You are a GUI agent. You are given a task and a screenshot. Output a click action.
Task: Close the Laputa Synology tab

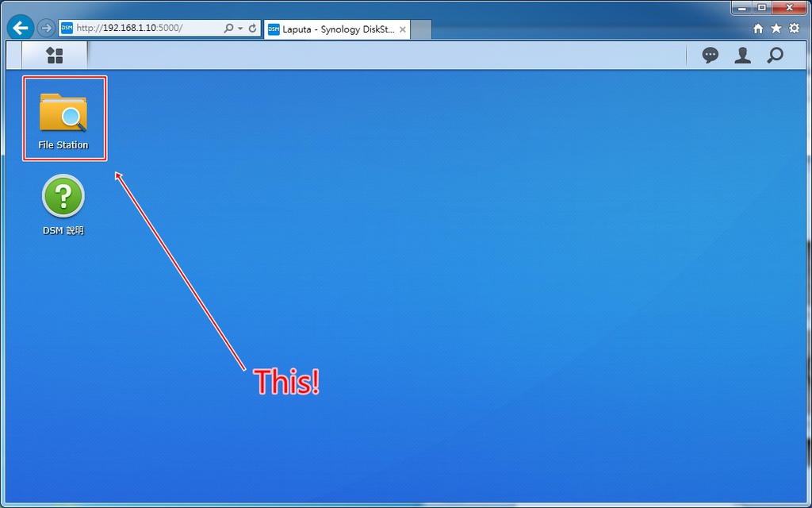point(402,29)
